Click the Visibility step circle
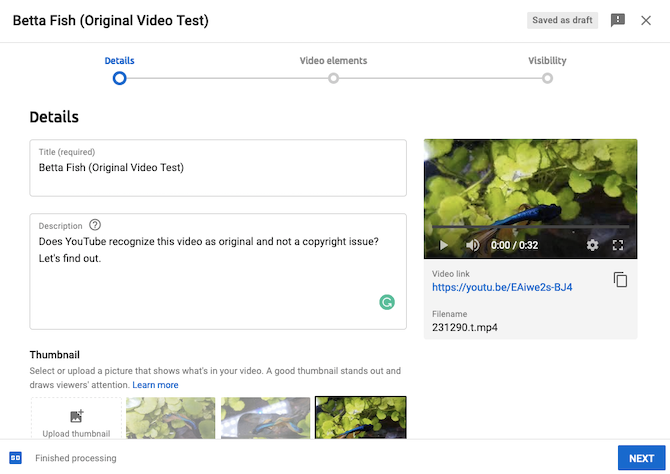The image size is (670, 474). click(547, 78)
